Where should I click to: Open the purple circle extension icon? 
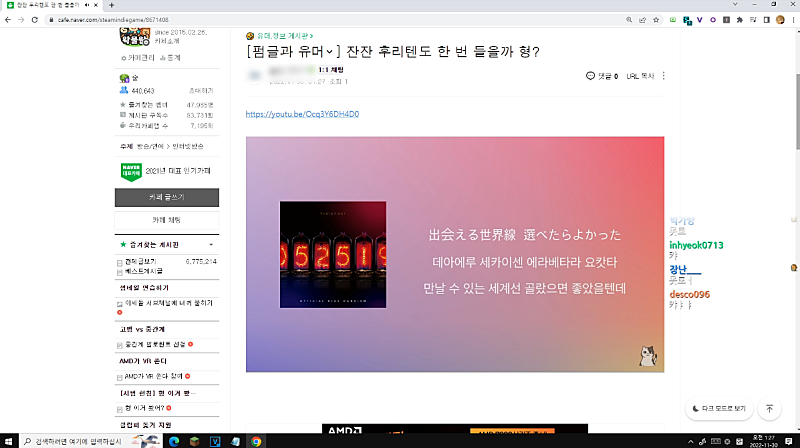click(713, 20)
